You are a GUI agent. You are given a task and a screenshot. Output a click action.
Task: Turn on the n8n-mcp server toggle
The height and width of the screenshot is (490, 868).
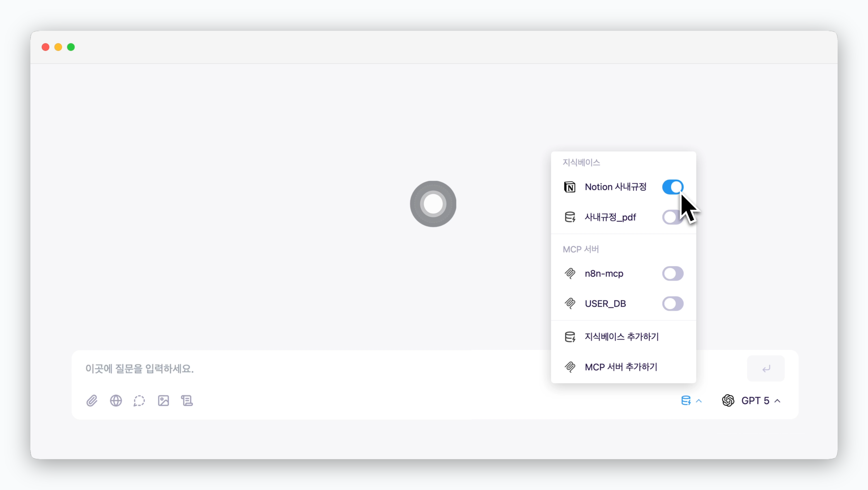pos(673,273)
